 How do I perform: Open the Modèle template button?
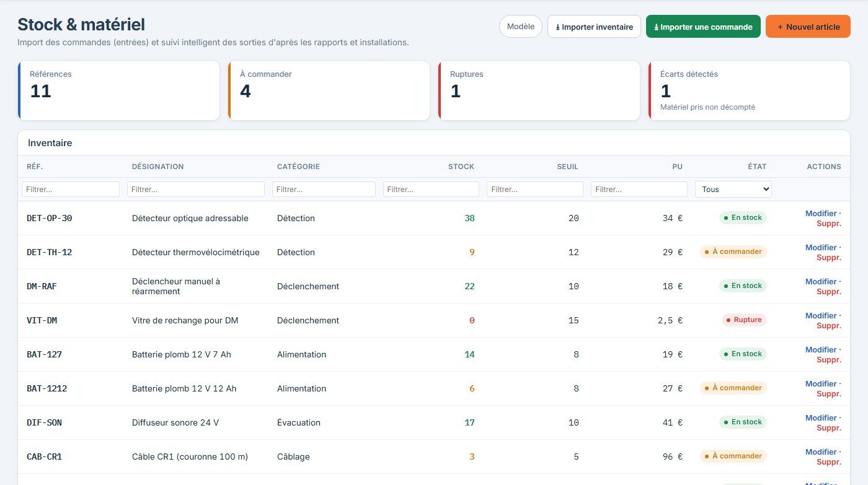(521, 27)
